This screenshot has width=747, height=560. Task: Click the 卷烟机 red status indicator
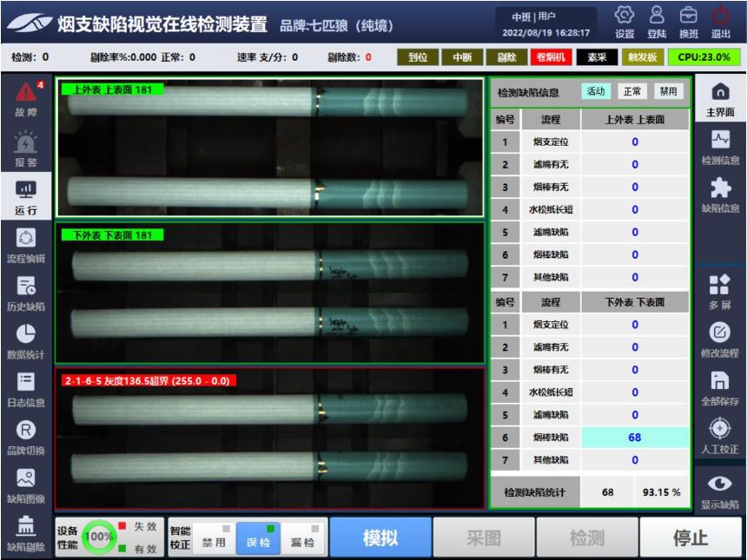tap(552, 58)
